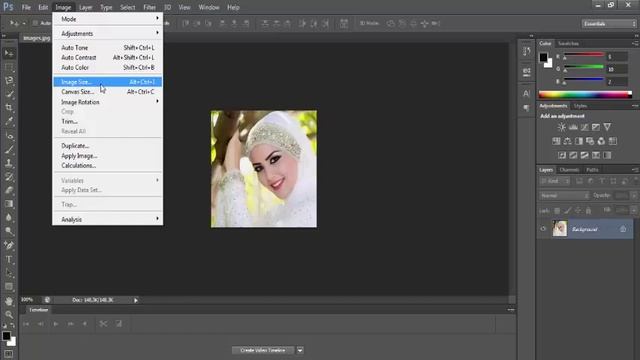
Task: Select the Clone Stamp tool
Action: pyautogui.click(x=9, y=163)
